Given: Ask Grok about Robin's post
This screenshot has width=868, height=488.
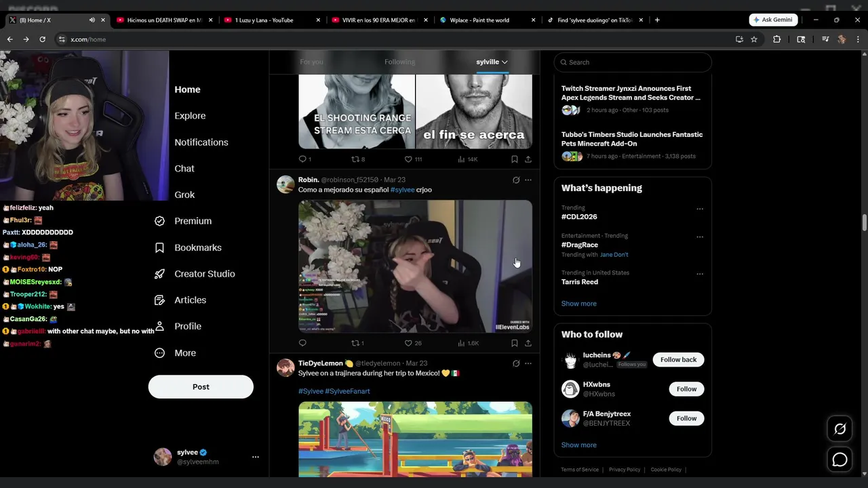Looking at the screenshot, I should coord(516,180).
